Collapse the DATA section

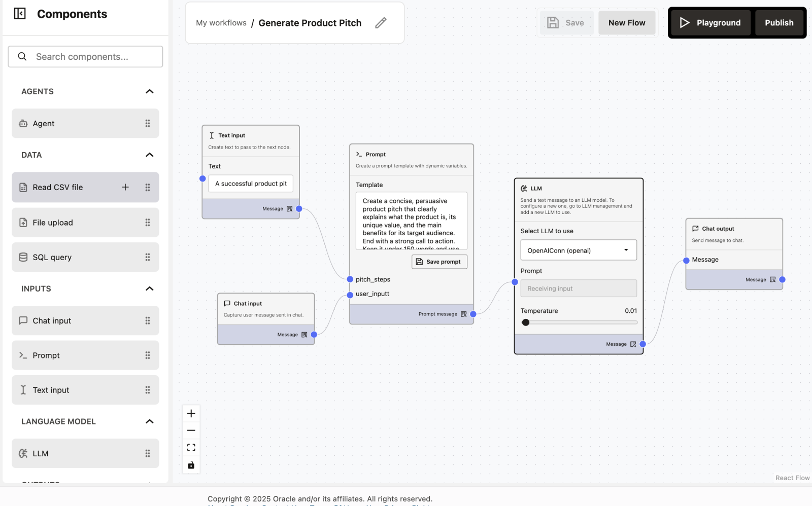(x=149, y=155)
